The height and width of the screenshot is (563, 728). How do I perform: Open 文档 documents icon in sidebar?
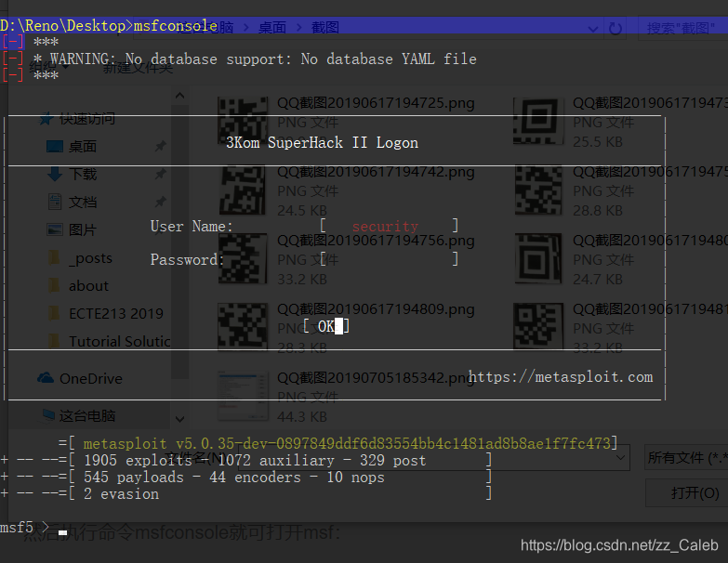coord(55,202)
